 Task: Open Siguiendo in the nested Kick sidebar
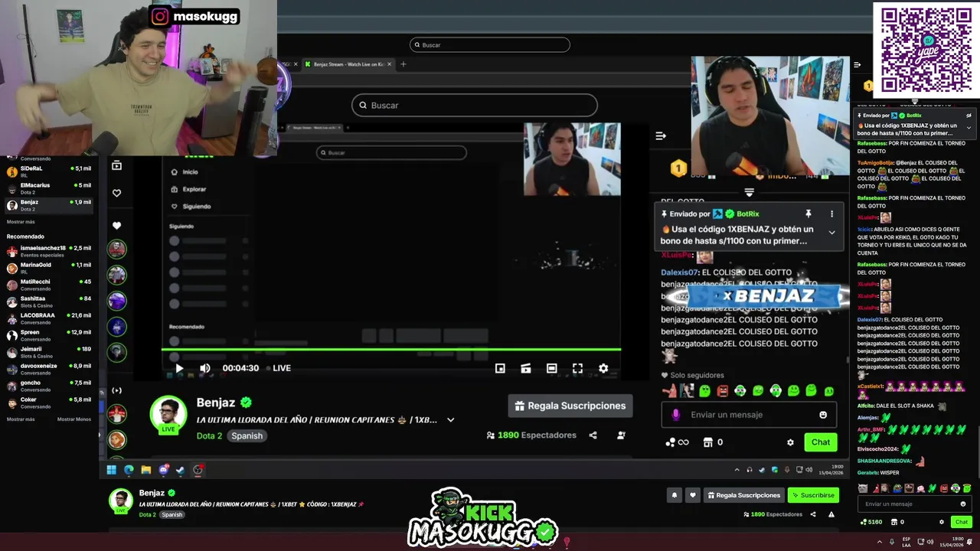[x=191, y=207]
